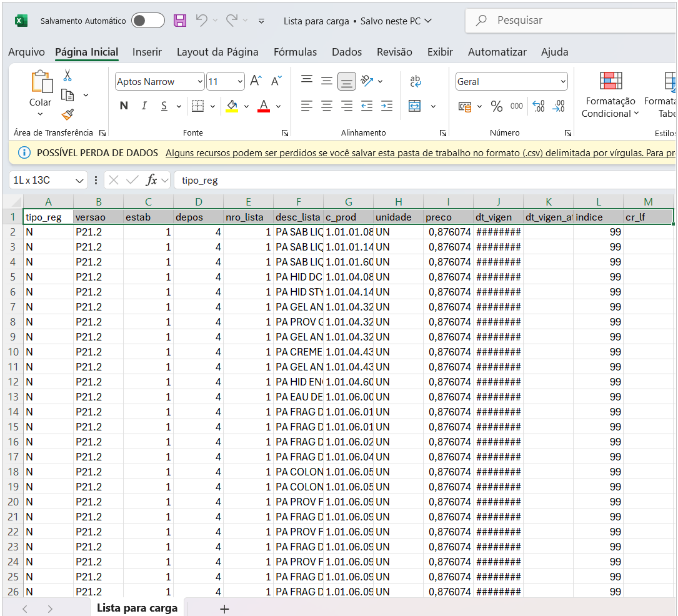
Task: Click the Wrap Text icon
Action: (415, 81)
